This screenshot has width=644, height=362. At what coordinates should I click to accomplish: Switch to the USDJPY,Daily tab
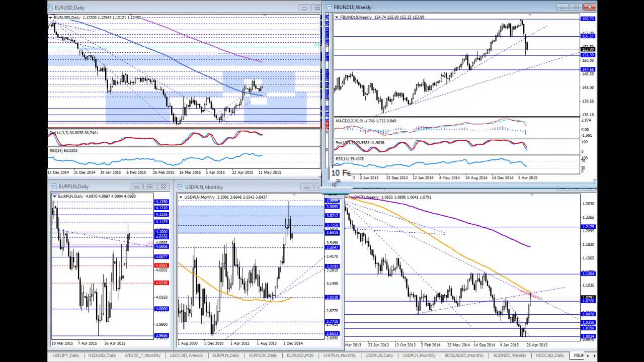tap(66, 355)
